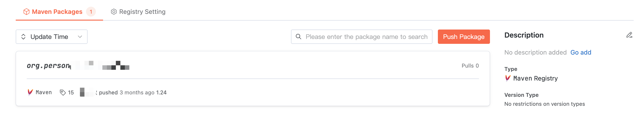Follow the Go add description link
The width and height of the screenshot is (644, 123).
click(580, 53)
